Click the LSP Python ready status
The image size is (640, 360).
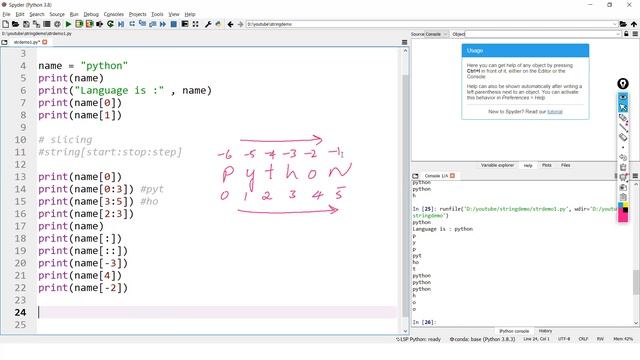[418, 339]
